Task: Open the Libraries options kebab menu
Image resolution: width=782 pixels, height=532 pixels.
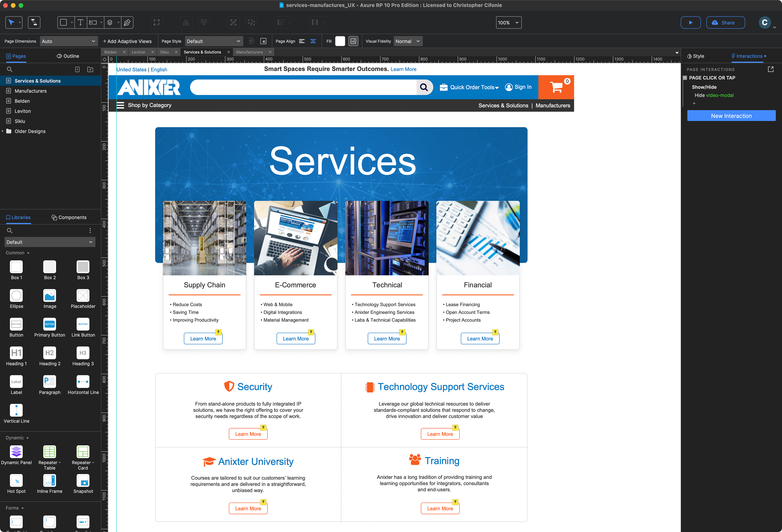Action: 90,230
